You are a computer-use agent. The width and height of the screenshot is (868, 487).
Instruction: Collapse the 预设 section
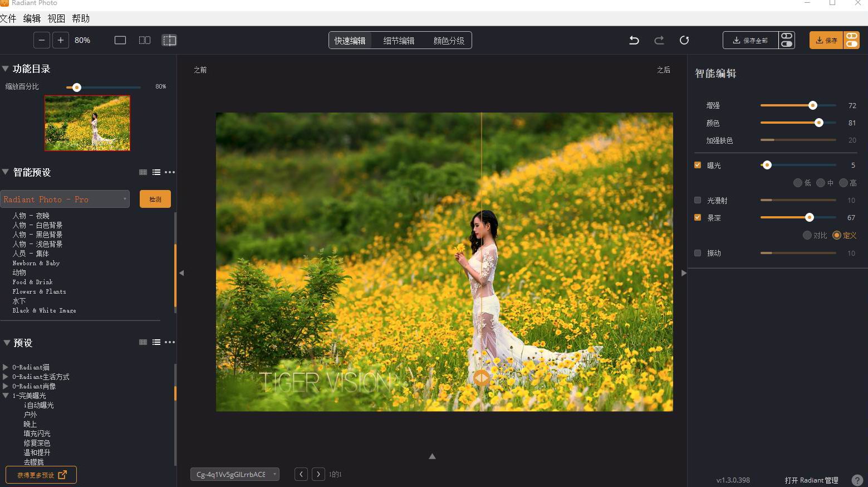(7, 343)
